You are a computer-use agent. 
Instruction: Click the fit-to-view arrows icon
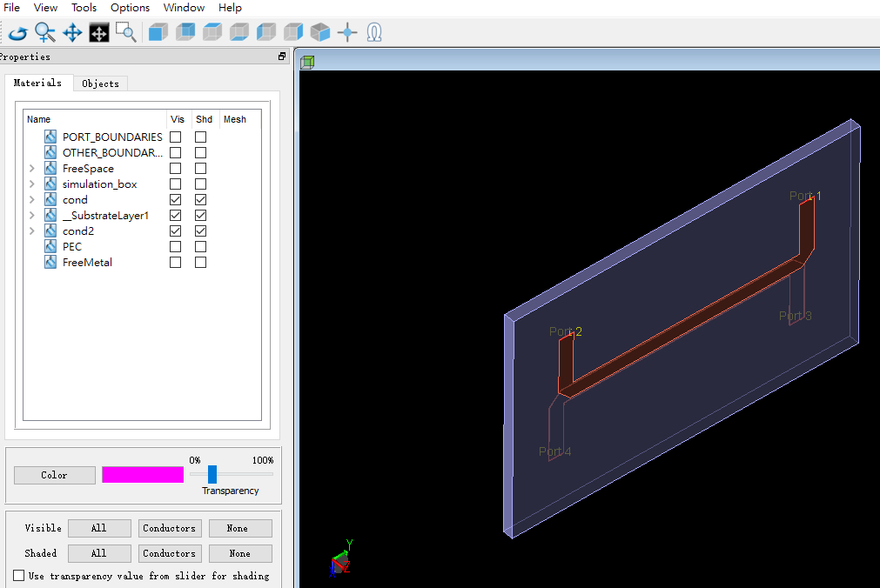[x=98, y=33]
